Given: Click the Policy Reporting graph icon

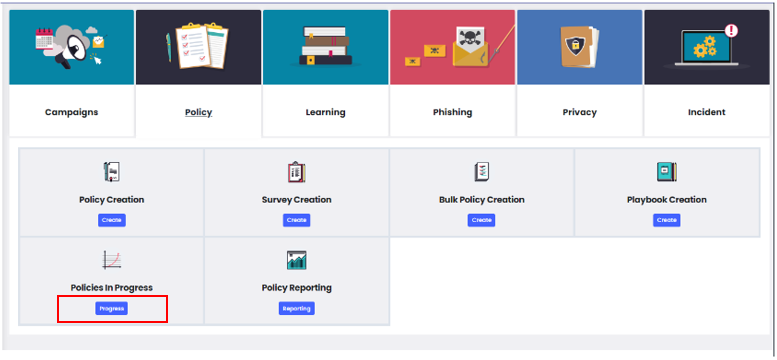Looking at the screenshot, I should click(296, 260).
